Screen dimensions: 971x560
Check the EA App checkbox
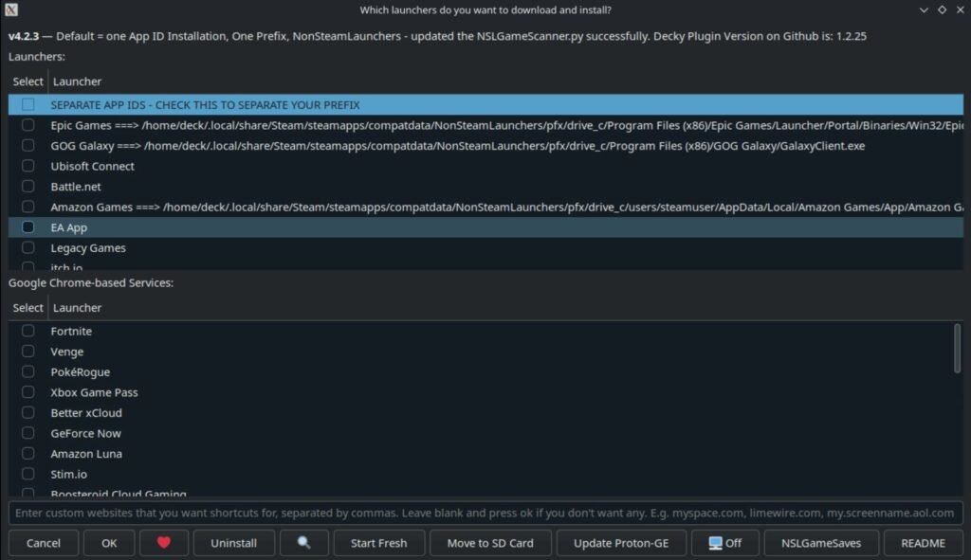(27, 227)
